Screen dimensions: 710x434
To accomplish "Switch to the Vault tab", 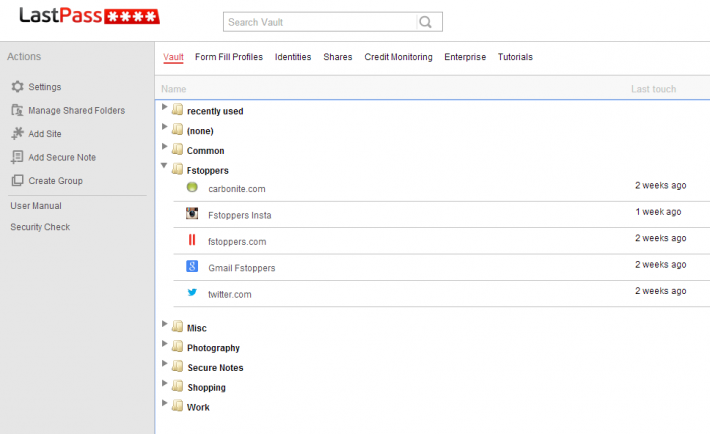I will coord(173,57).
